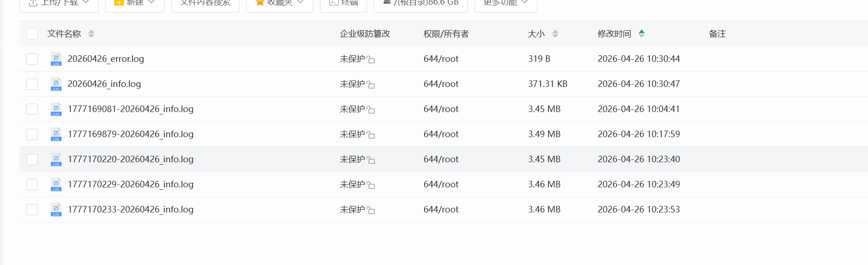Screen dimensions: 868x265
Task: Click the file icon of 1777170229-20260426_info.log
Action: [56, 185]
